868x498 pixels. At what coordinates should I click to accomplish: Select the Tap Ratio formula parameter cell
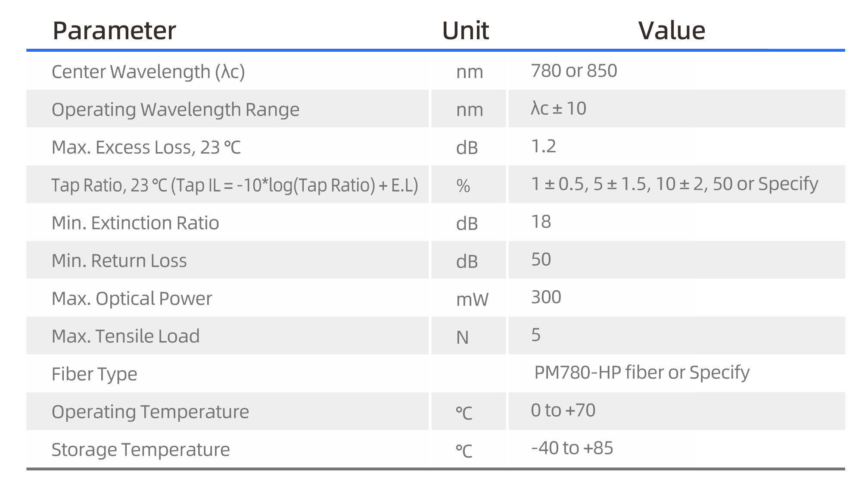(235, 185)
